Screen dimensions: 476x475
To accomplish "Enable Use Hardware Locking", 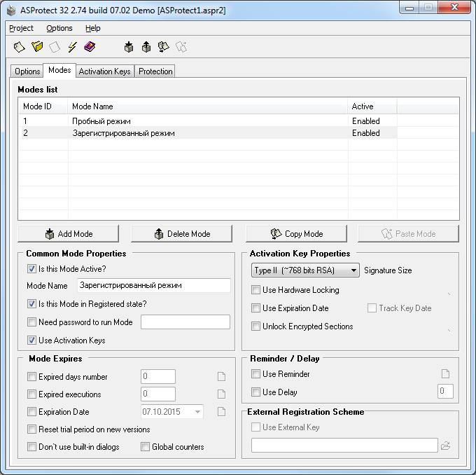I will pos(255,289).
